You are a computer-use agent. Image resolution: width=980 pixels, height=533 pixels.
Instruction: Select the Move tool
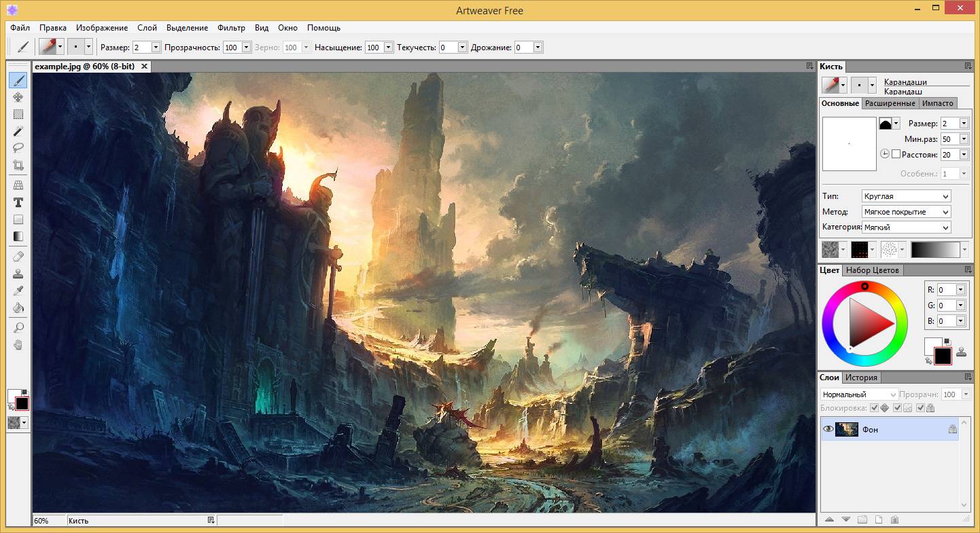[18, 97]
